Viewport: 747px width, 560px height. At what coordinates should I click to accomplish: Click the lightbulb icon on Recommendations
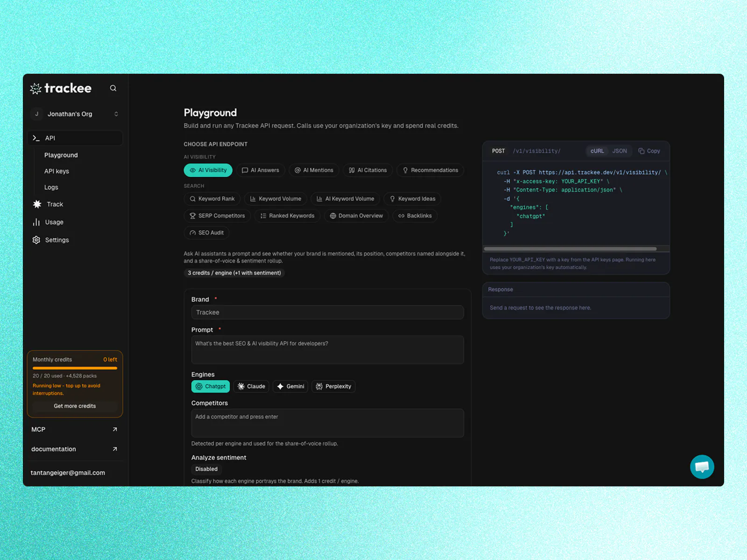click(405, 170)
